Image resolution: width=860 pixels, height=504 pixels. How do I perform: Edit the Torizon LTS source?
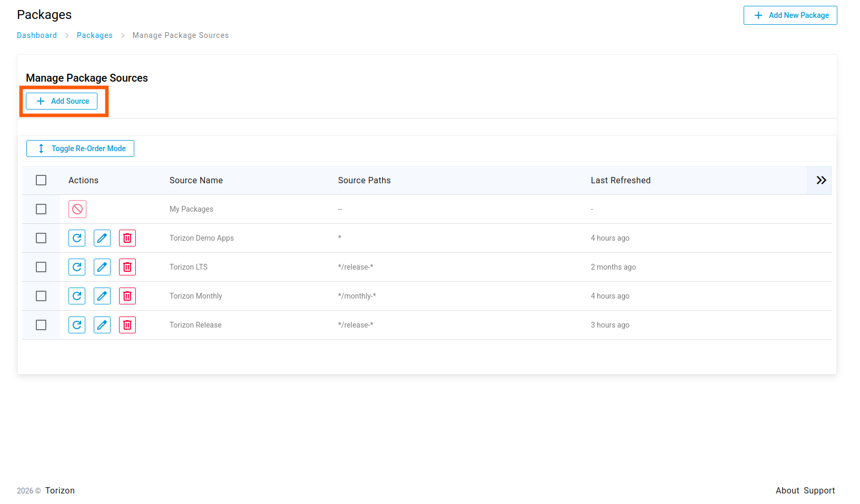(x=102, y=267)
